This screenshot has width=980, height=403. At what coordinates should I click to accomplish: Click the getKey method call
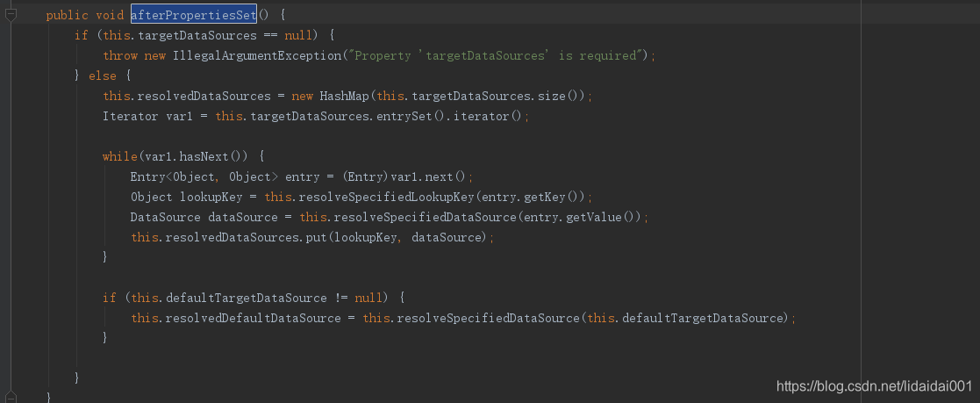(x=545, y=198)
